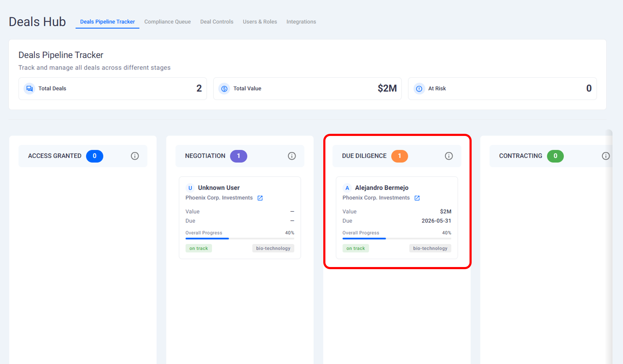Viewport: 623px width, 364px height.
Task: Open the Deal Controls tab
Action: tap(217, 22)
